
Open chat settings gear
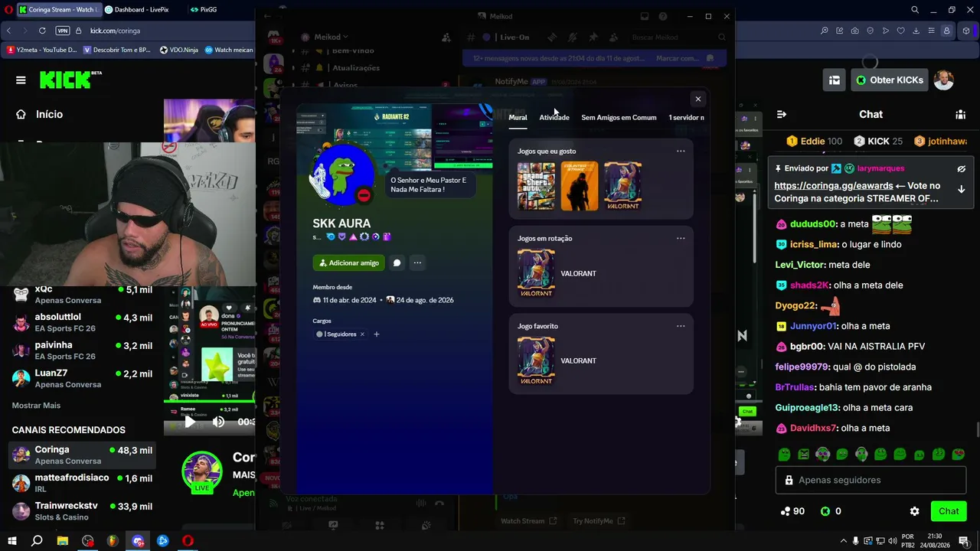[914, 511]
